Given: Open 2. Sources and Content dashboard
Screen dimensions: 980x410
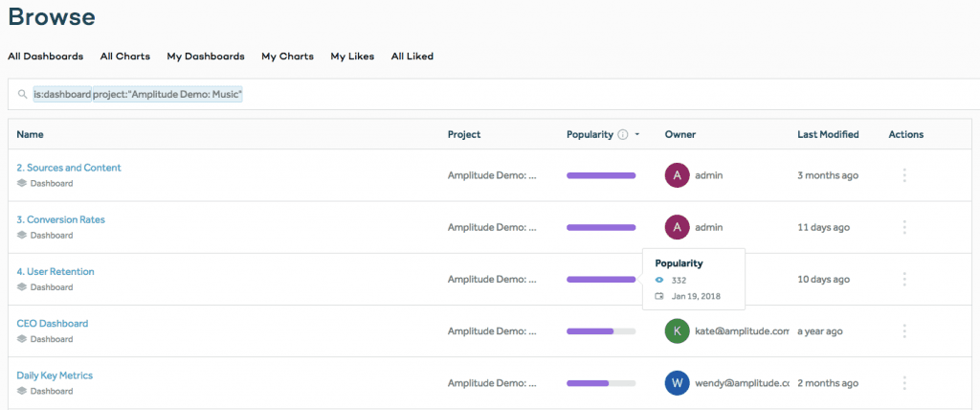Looking at the screenshot, I should [x=69, y=168].
